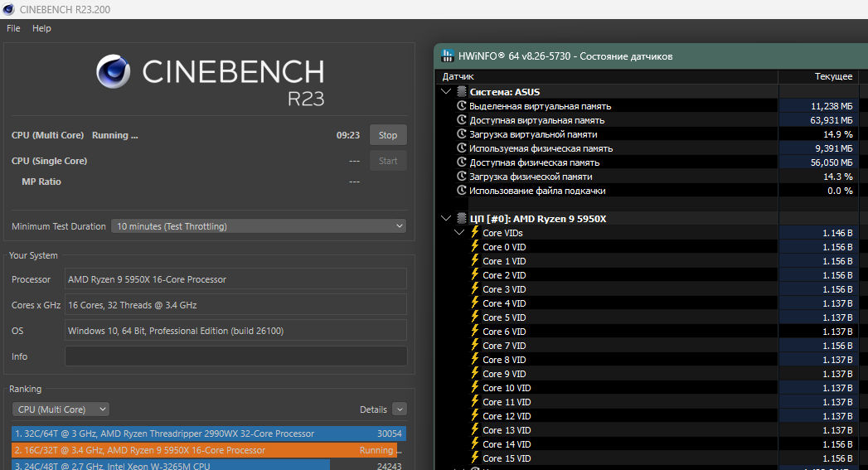Viewport: 868px width, 470px height.
Task: Collapse the Core VIDs subgroup
Action: [x=459, y=232]
